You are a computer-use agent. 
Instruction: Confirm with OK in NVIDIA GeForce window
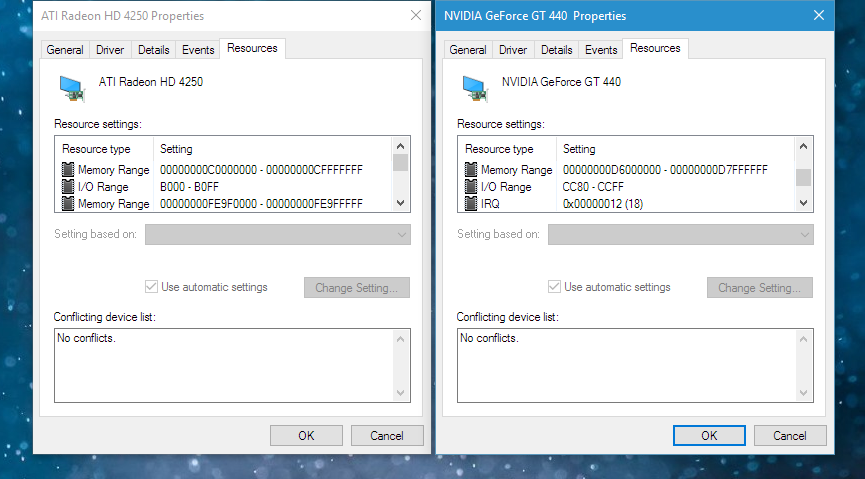tap(709, 435)
